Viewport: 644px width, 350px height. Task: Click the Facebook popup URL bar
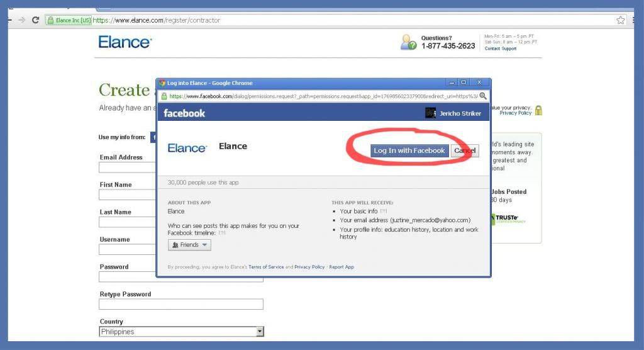323,96
